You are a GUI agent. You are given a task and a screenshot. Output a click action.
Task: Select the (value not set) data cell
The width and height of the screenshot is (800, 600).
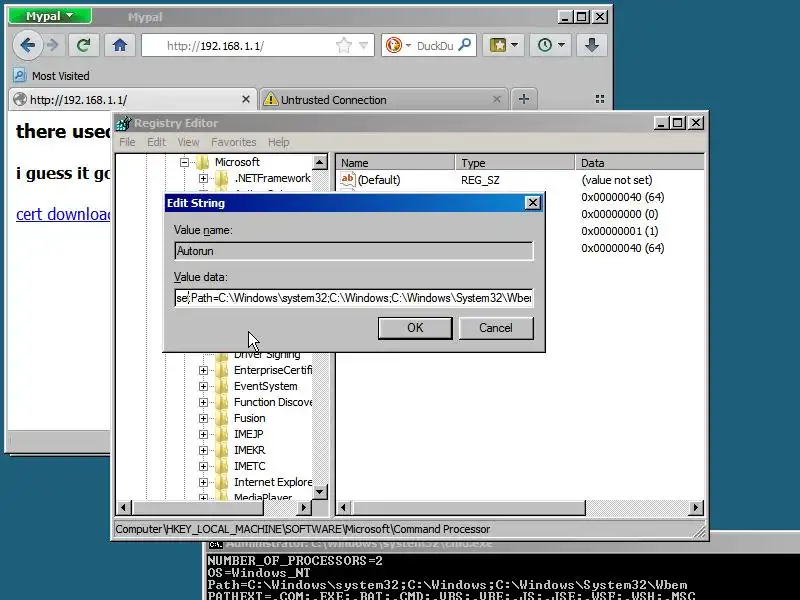tap(616, 180)
